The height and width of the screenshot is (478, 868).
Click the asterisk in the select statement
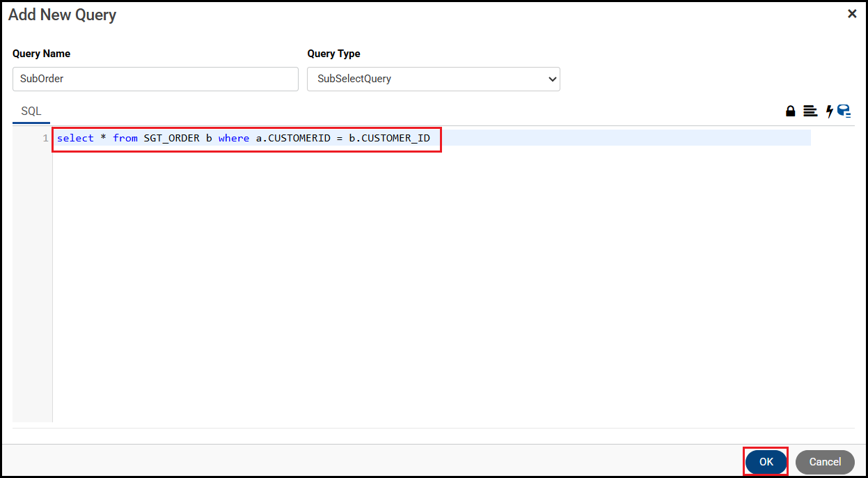(x=103, y=138)
